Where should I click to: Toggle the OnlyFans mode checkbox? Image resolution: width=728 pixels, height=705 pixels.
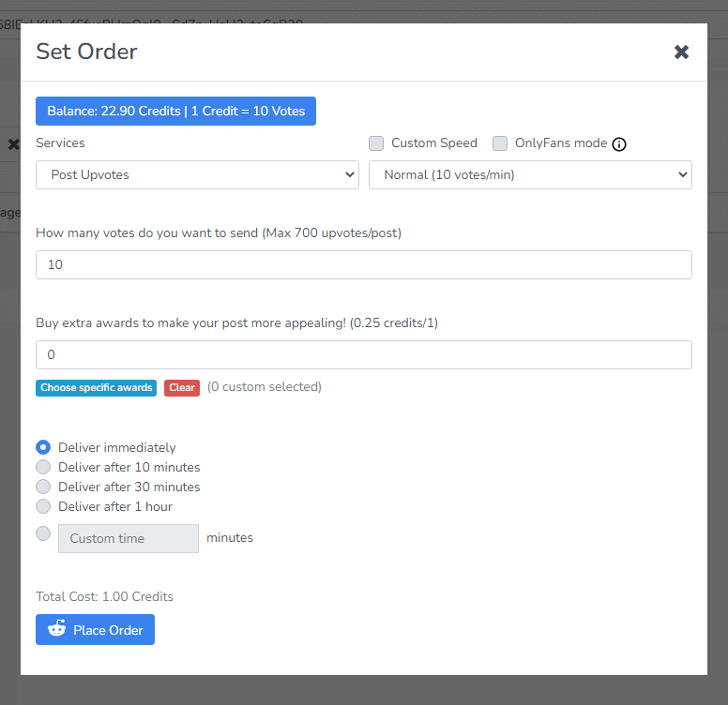pyautogui.click(x=500, y=143)
